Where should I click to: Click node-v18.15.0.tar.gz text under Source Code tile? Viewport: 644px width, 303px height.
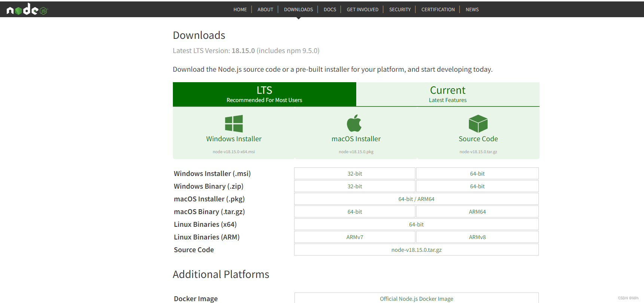pos(478,152)
